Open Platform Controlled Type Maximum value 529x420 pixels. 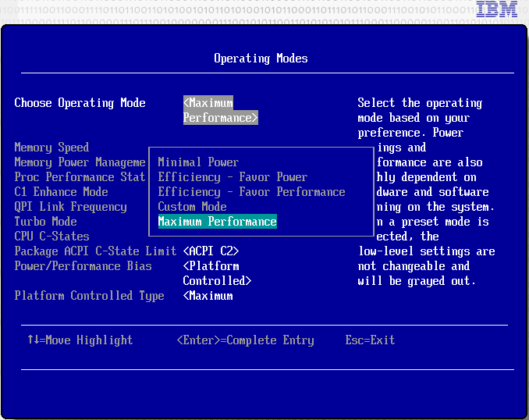pos(208,296)
